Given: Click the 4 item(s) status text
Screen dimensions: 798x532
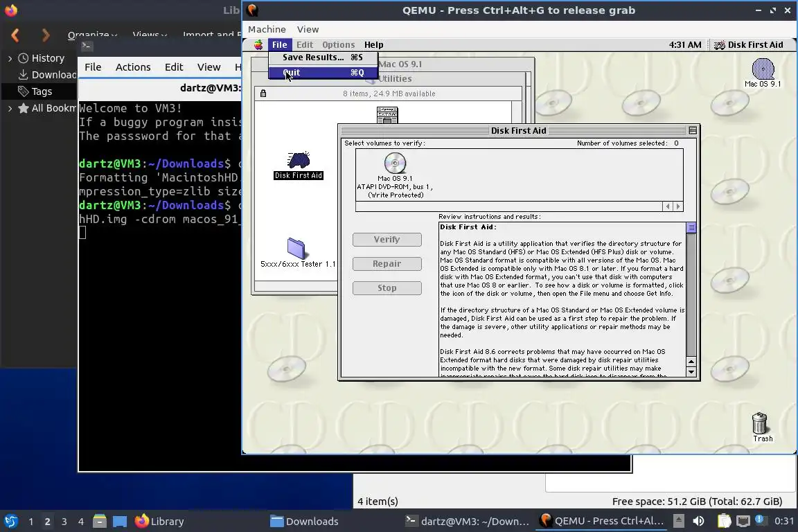Looking at the screenshot, I should (378, 502).
